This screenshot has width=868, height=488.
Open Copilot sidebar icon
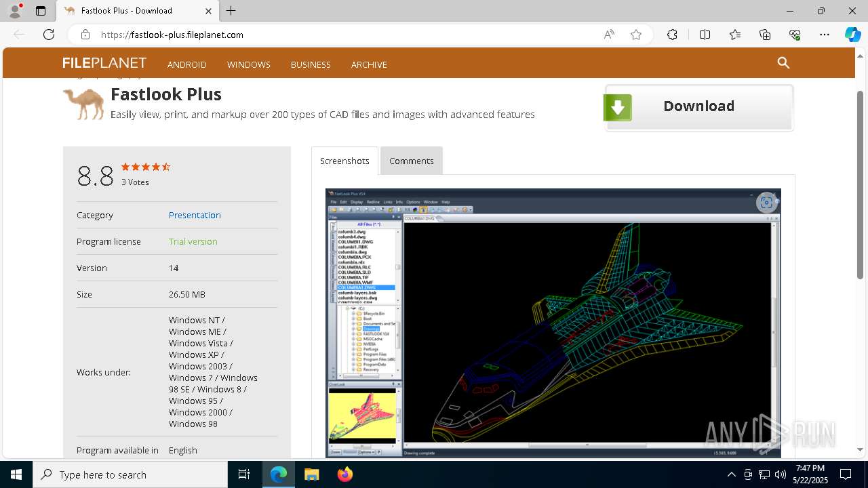[852, 35]
